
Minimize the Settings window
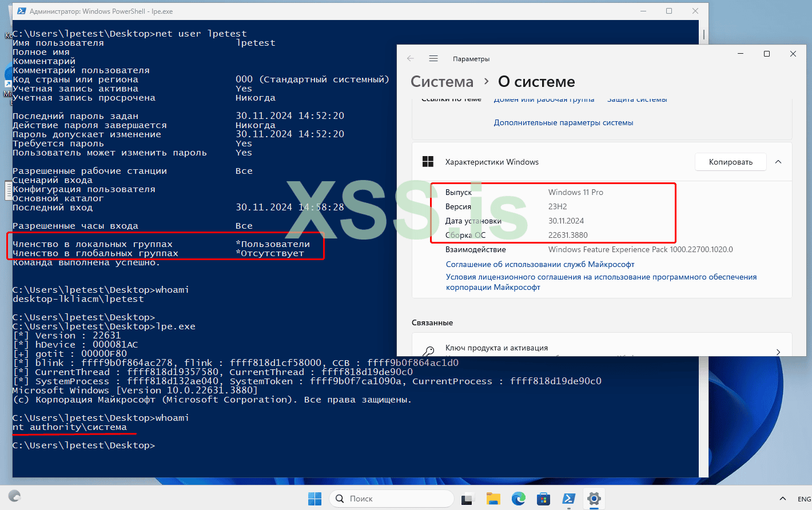pyautogui.click(x=741, y=54)
